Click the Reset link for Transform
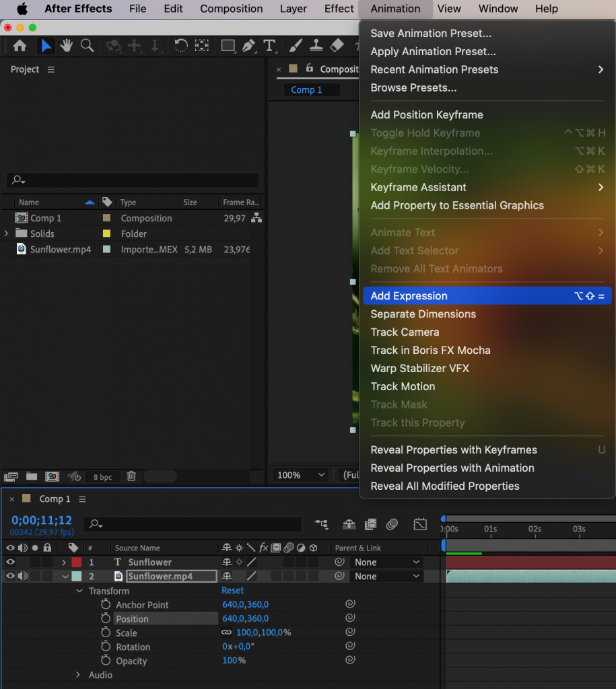The height and width of the screenshot is (689, 616). [x=232, y=590]
